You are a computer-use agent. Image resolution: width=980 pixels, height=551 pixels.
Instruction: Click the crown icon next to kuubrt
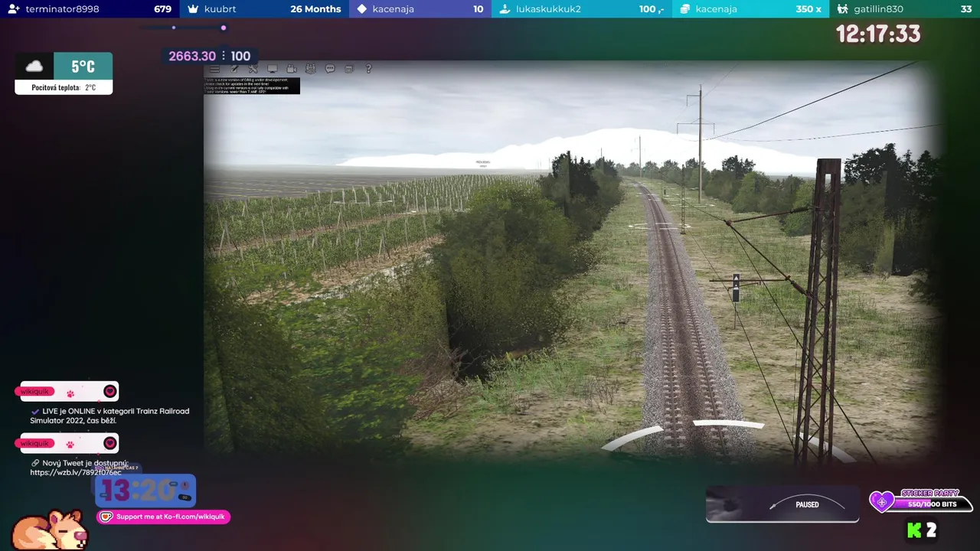(x=193, y=9)
